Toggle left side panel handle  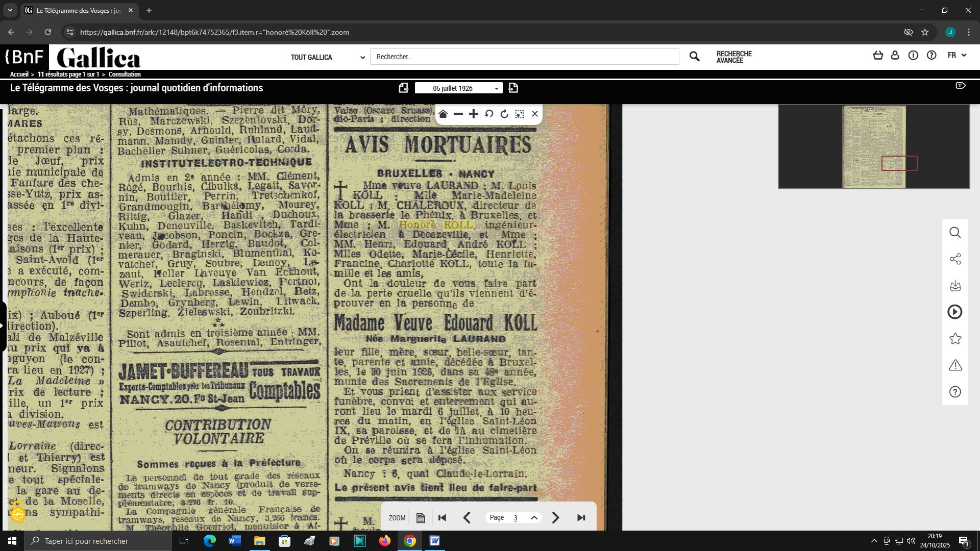coord(3,326)
